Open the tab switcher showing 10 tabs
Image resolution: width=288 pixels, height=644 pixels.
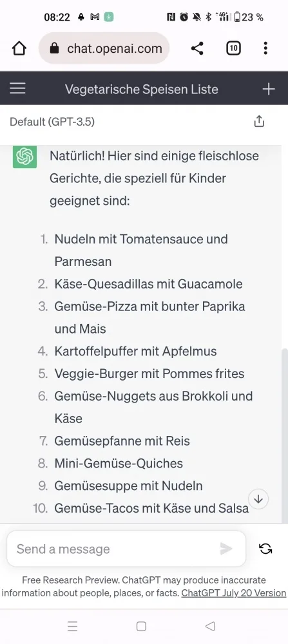coord(233,48)
